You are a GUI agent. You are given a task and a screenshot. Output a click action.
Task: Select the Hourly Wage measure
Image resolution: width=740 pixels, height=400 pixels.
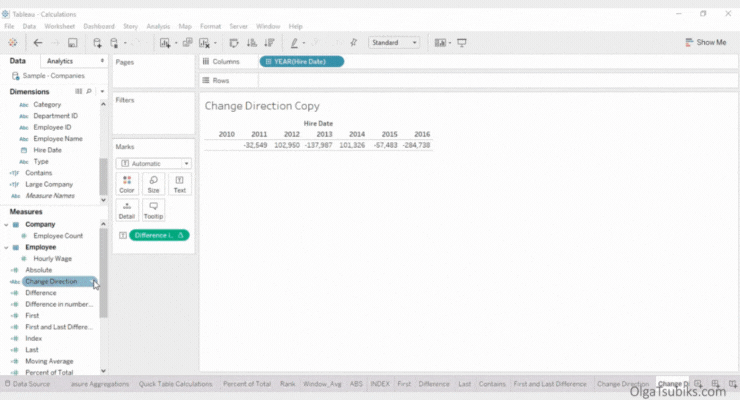click(52, 258)
